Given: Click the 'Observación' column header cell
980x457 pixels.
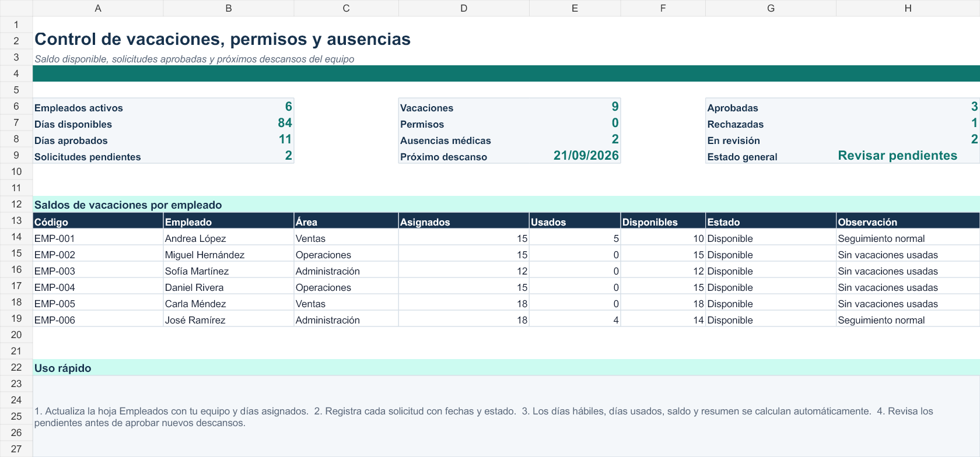Looking at the screenshot, I should [x=908, y=220].
